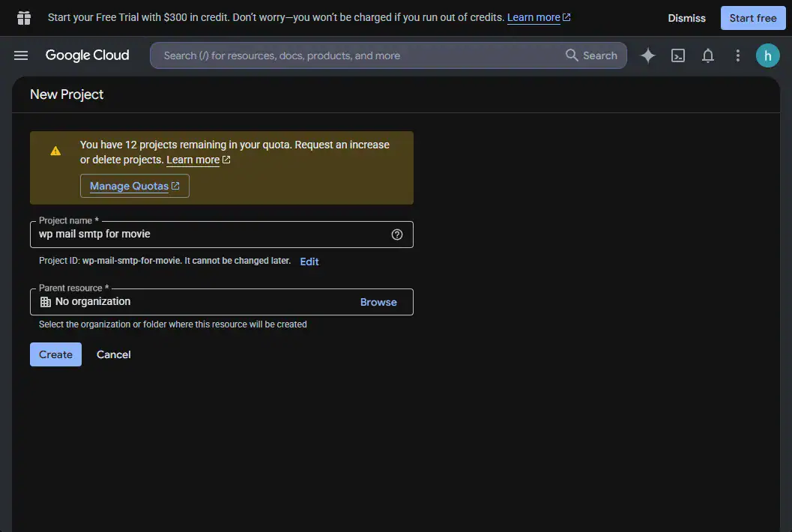Viewport: 792px width, 532px height.
Task: Dismiss the free trial banner
Action: click(686, 18)
